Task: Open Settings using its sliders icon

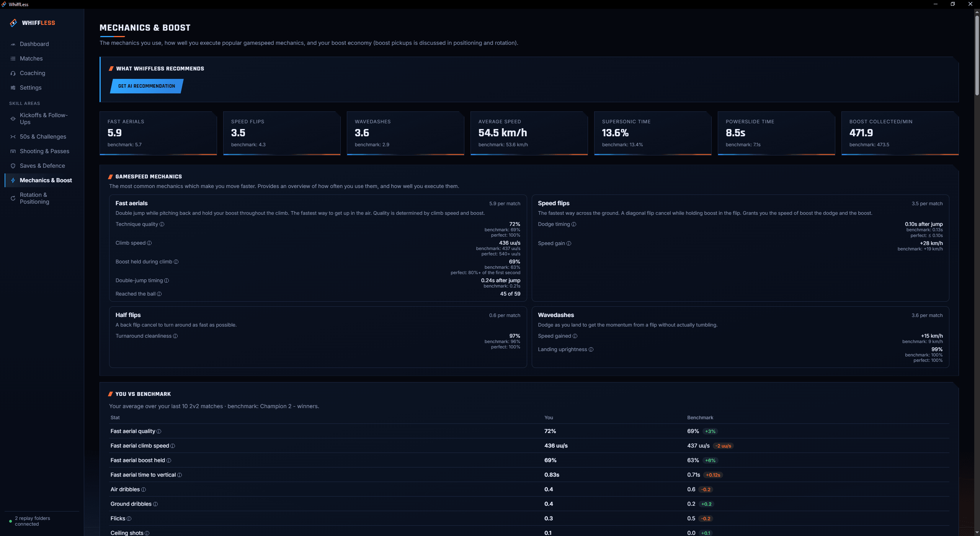Action: pos(13,88)
